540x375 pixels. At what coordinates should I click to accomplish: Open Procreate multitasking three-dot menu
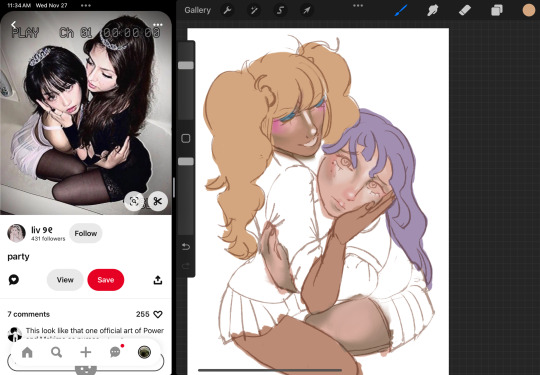click(358, 6)
